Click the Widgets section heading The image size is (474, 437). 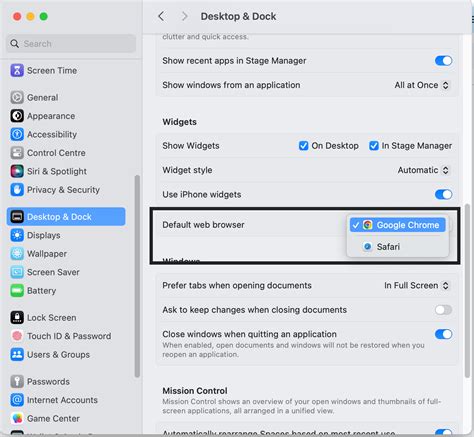179,122
